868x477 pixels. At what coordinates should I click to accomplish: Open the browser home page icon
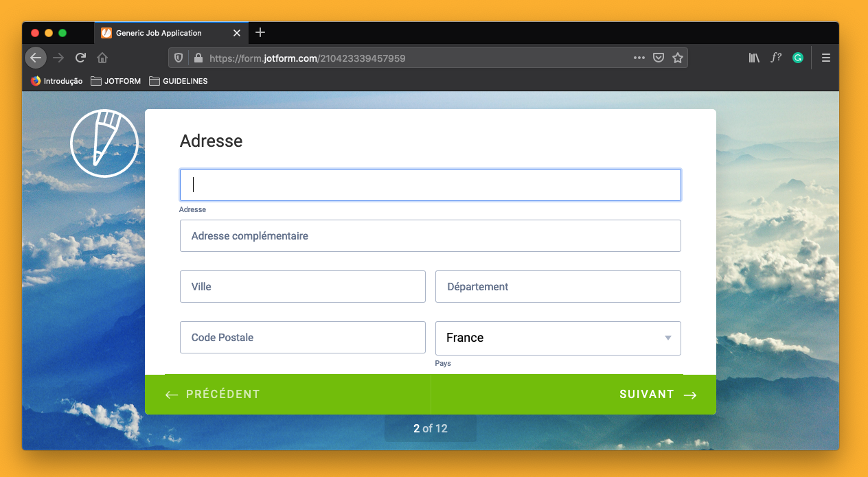pyautogui.click(x=102, y=58)
